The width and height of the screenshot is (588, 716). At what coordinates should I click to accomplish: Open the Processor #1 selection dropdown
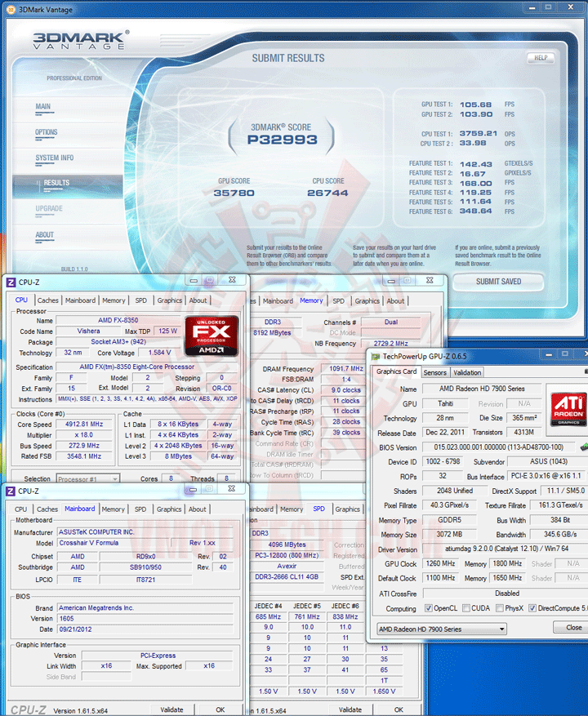[87, 479]
